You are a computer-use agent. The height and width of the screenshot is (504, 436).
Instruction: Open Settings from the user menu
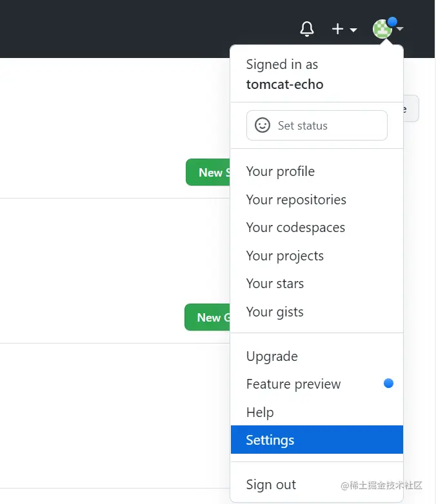click(x=270, y=440)
